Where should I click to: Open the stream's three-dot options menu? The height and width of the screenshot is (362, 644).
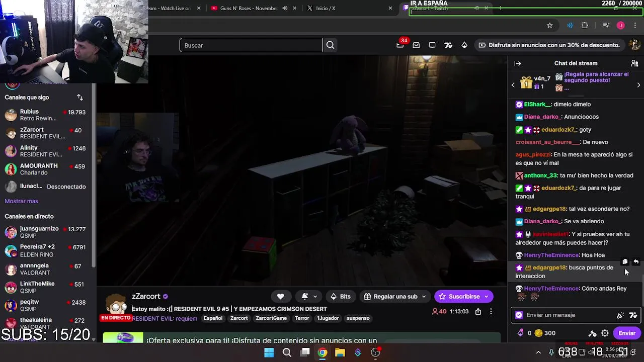[491, 311]
